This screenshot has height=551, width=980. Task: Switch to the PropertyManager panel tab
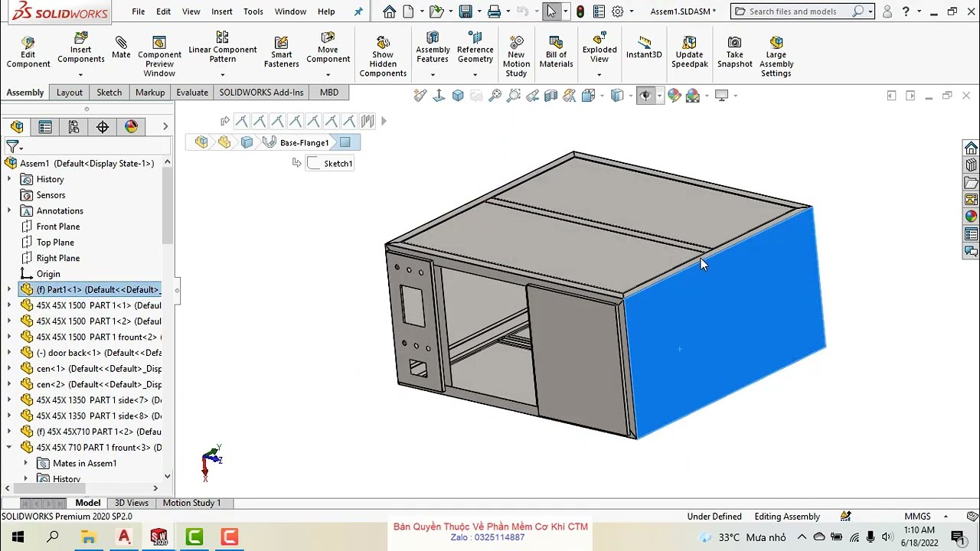(45, 127)
